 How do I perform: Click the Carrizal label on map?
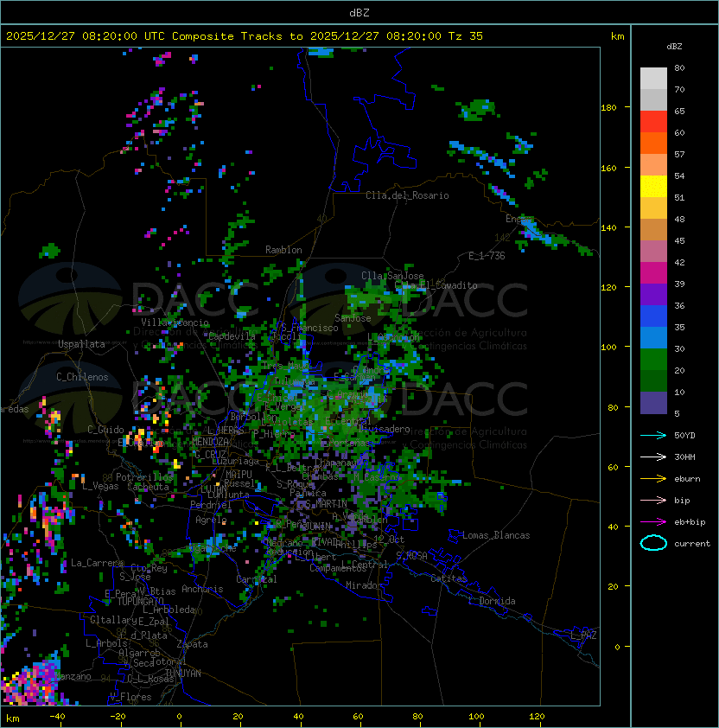pos(256,579)
